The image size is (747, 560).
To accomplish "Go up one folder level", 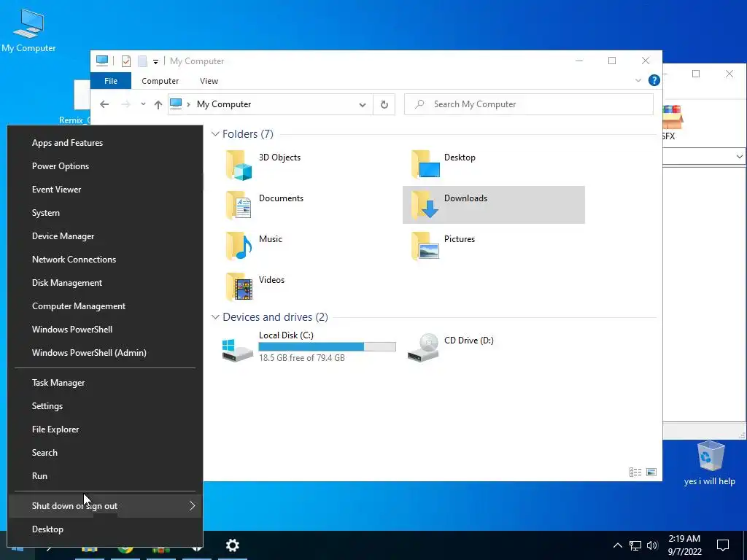I will (158, 104).
